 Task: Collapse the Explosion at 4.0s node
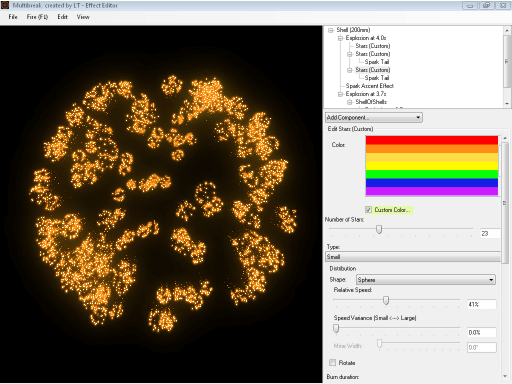click(340, 38)
